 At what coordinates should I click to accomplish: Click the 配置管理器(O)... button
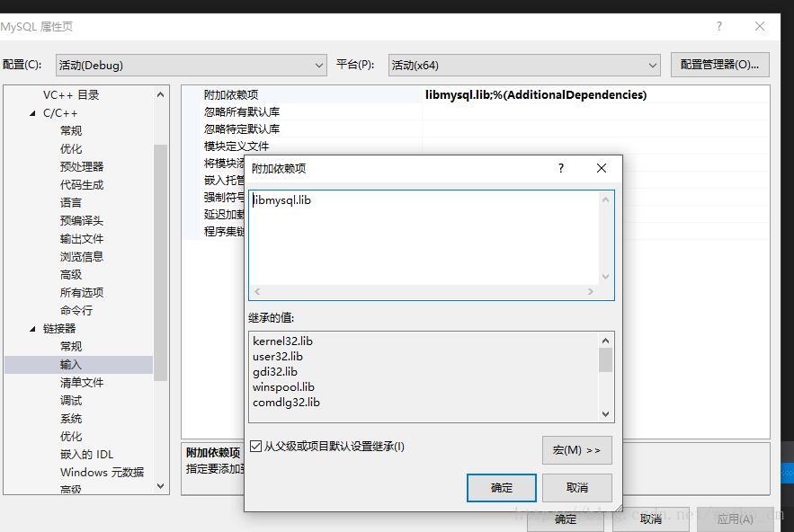tap(719, 65)
